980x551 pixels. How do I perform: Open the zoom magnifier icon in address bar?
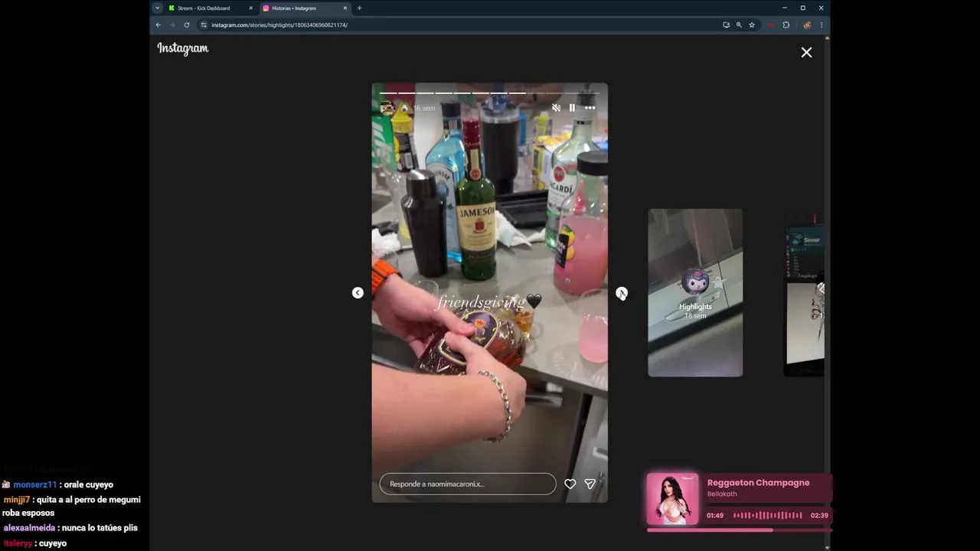pos(739,25)
